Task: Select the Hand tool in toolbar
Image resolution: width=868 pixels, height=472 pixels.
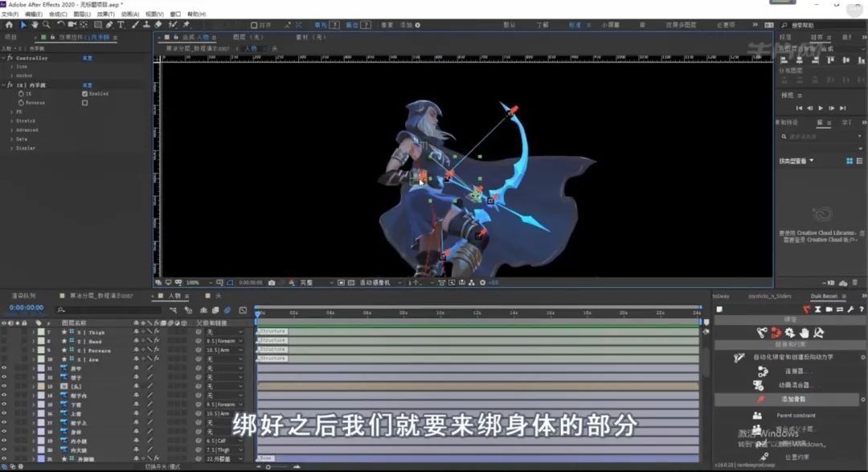Action: click(35, 25)
